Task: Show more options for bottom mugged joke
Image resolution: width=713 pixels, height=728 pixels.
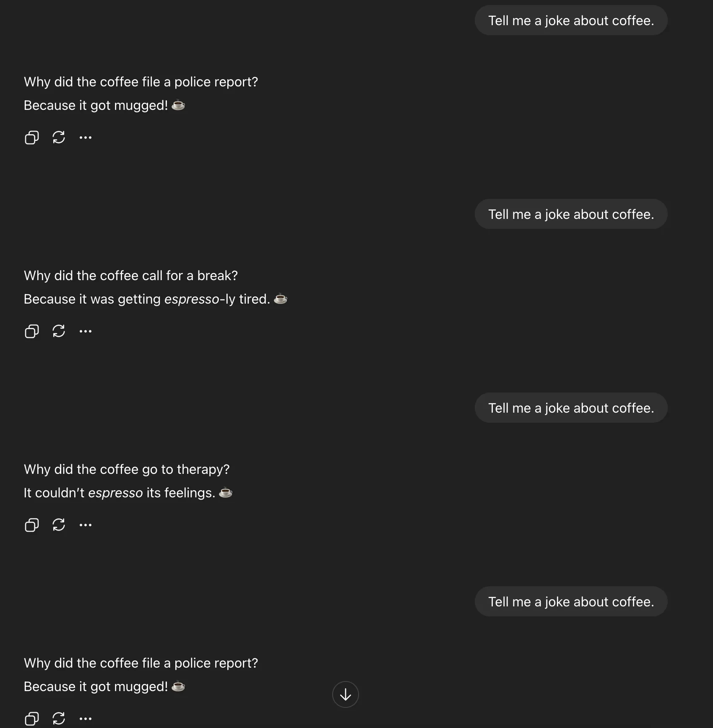Action: [86, 719]
